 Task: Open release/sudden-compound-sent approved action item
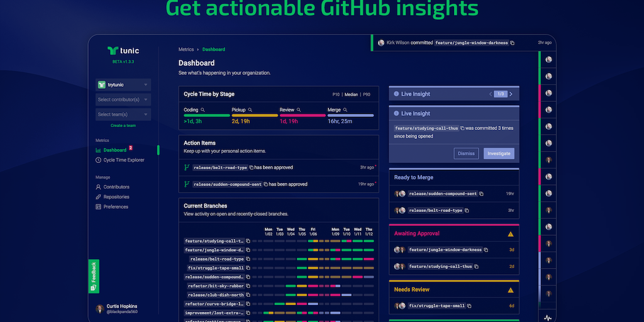[x=279, y=184]
